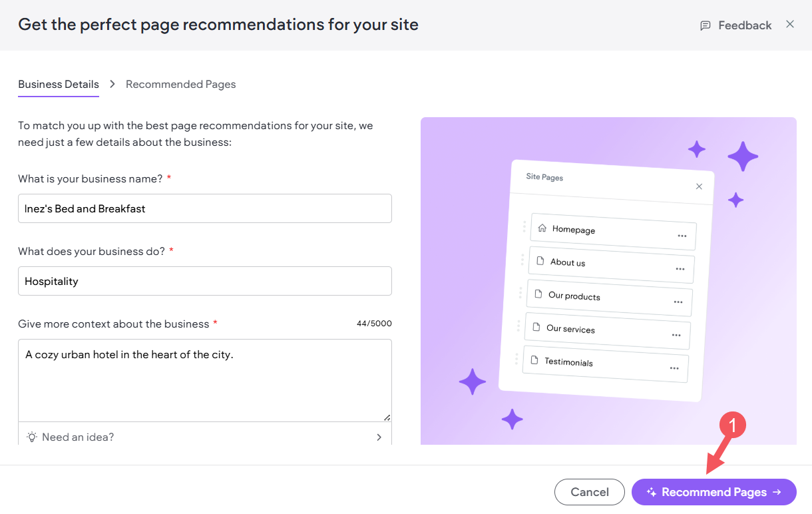Click the Feedback speech bubble icon

pos(706,25)
